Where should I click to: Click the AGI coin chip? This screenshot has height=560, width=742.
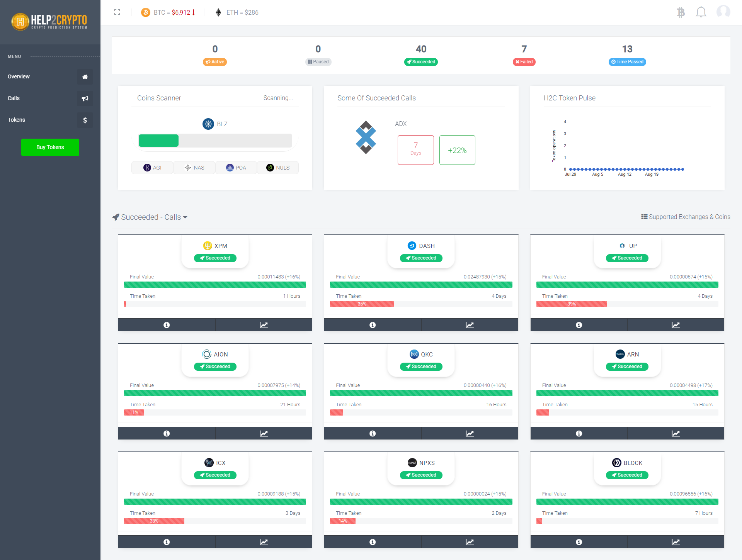point(152,168)
